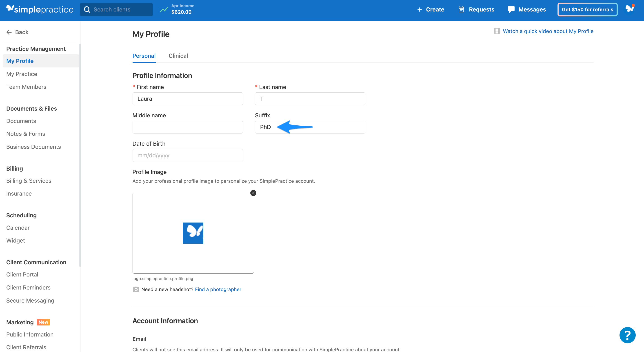Go to Team Members
This screenshot has width=644, height=352.
pos(26,87)
